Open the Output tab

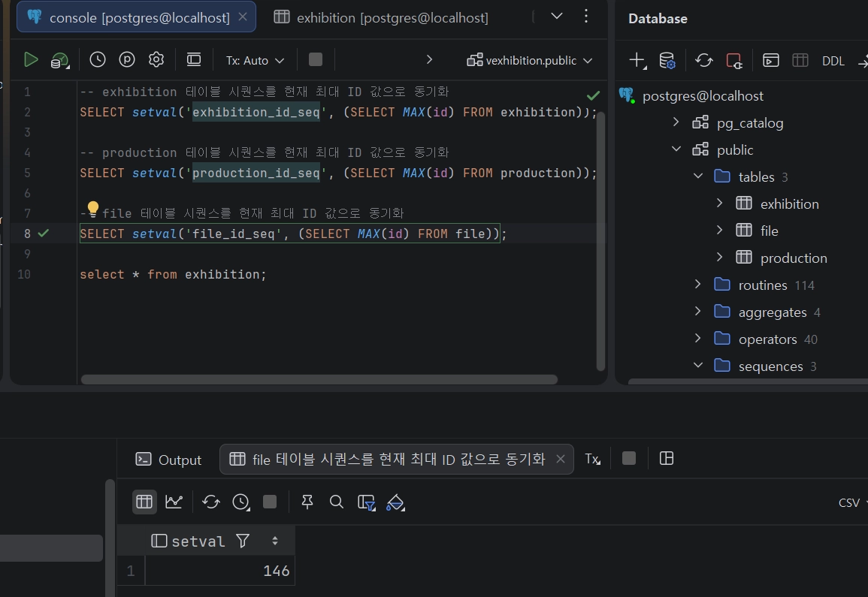click(169, 460)
